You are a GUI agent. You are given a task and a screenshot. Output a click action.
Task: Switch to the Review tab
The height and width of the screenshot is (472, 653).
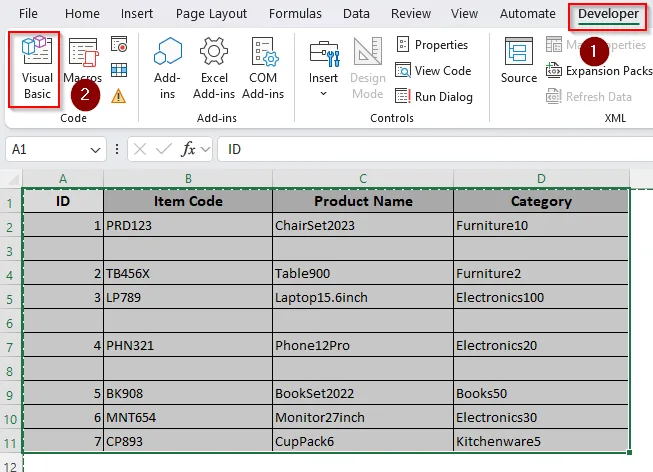coord(411,14)
